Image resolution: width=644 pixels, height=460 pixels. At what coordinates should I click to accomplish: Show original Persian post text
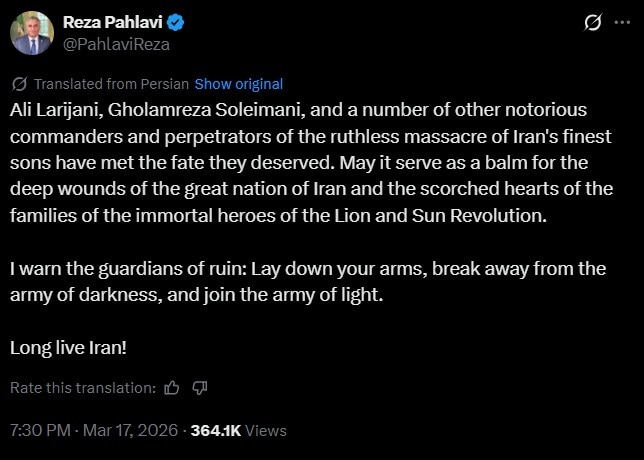(x=238, y=84)
